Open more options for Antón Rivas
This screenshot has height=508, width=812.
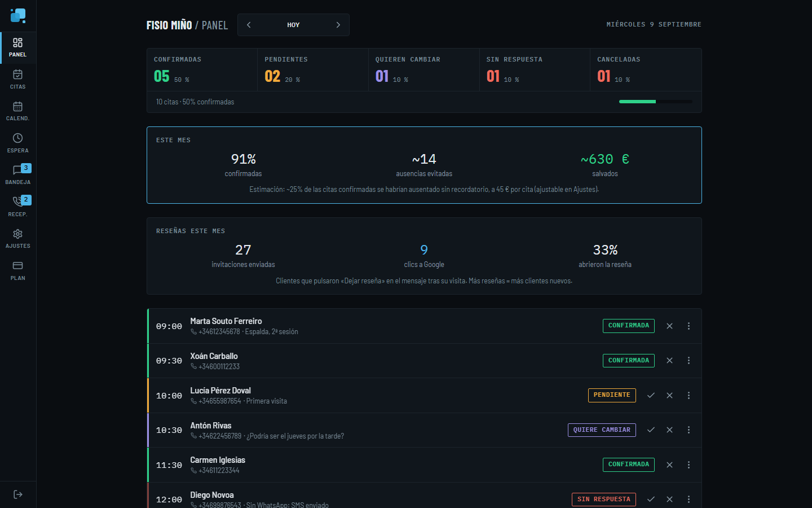pyautogui.click(x=689, y=430)
